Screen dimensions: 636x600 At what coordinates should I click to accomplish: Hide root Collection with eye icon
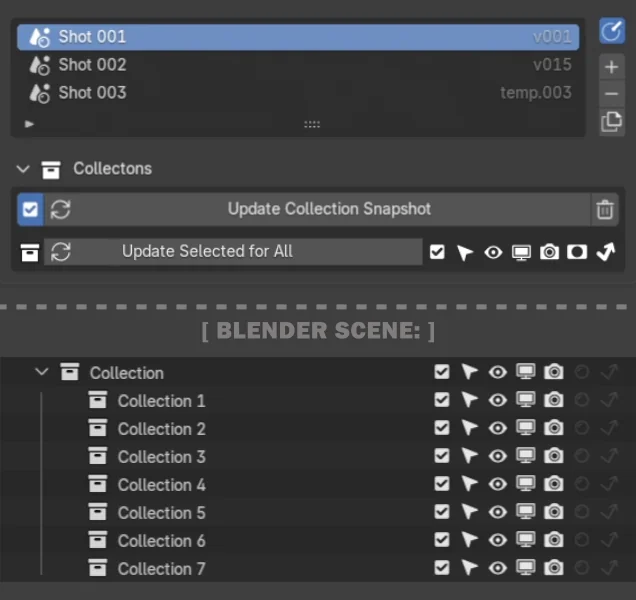[x=498, y=372]
